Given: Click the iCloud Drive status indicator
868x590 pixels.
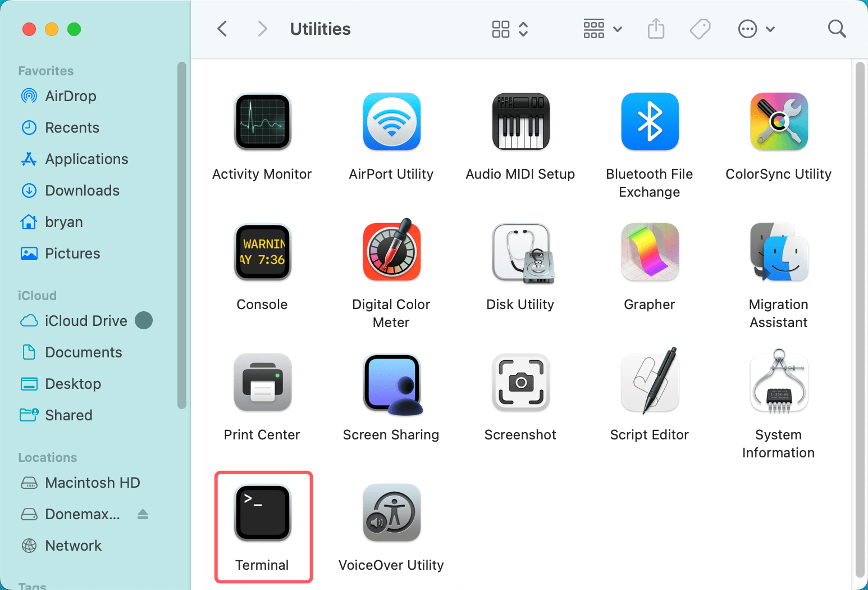Looking at the screenshot, I should (x=144, y=321).
